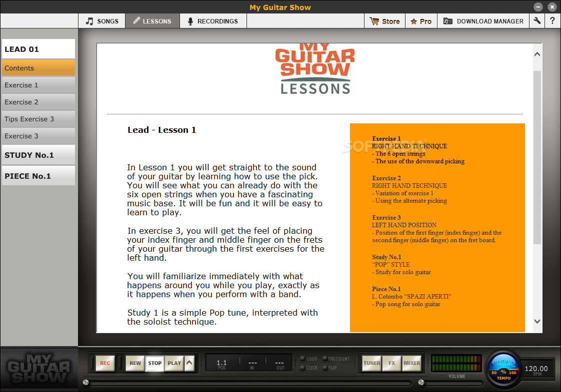Click the playback position slider handle
The height and width of the screenshot is (392, 561).
pos(85,383)
